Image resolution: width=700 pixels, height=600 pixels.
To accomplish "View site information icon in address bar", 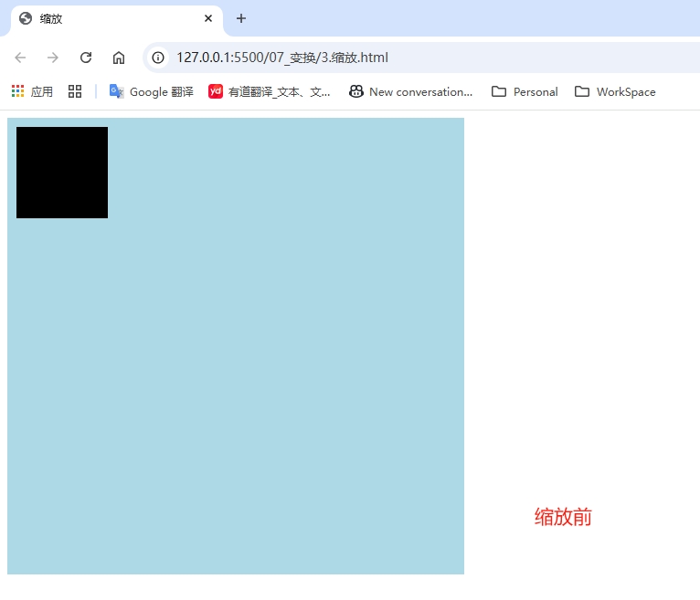I will (158, 58).
